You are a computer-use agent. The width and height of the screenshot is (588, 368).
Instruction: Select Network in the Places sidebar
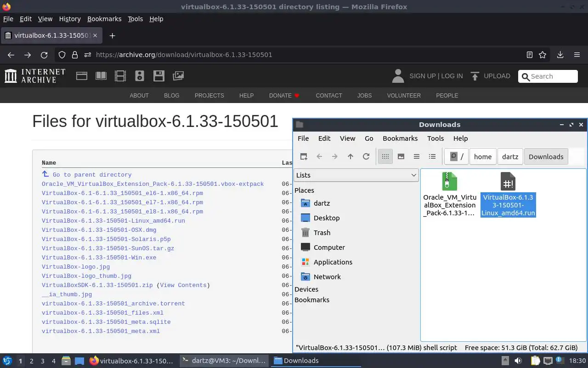[x=327, y=277]
